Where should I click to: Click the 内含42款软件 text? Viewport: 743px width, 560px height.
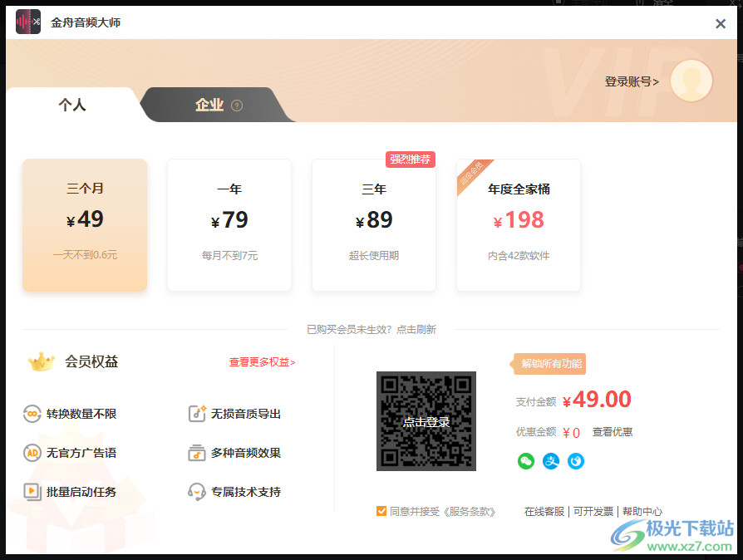[x=519, y=256]
